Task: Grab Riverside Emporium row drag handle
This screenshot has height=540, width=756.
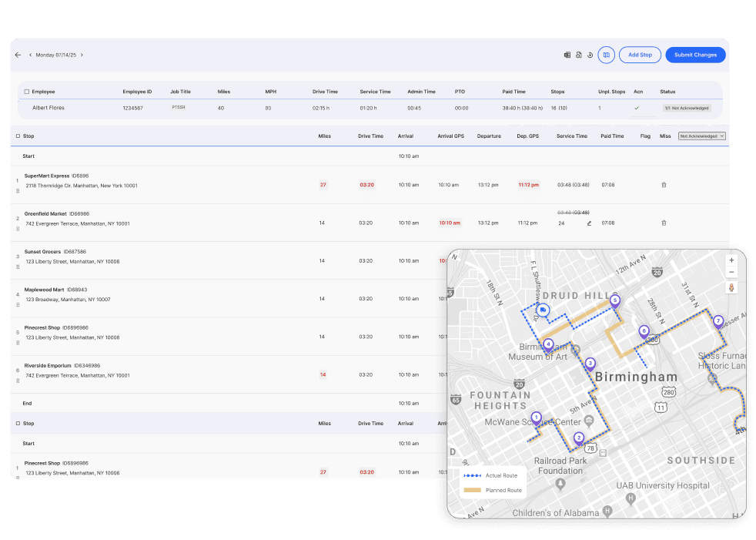Action: click(18, 381)
